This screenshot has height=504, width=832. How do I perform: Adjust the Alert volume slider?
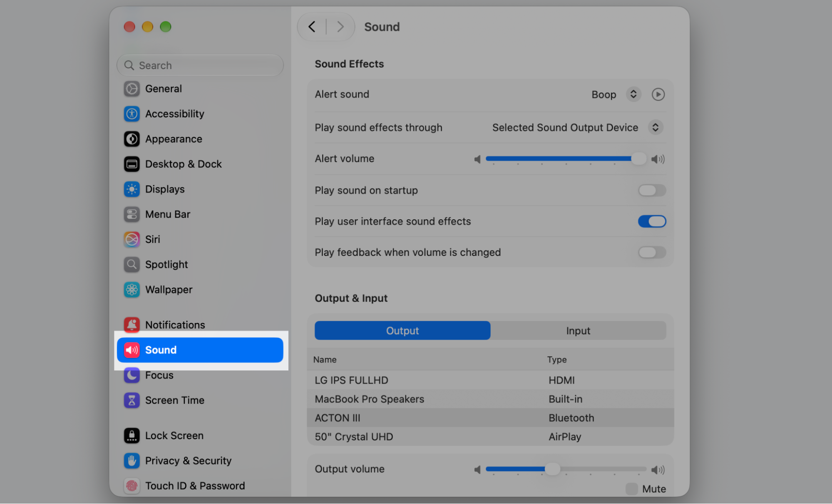(x=566, y=159)
